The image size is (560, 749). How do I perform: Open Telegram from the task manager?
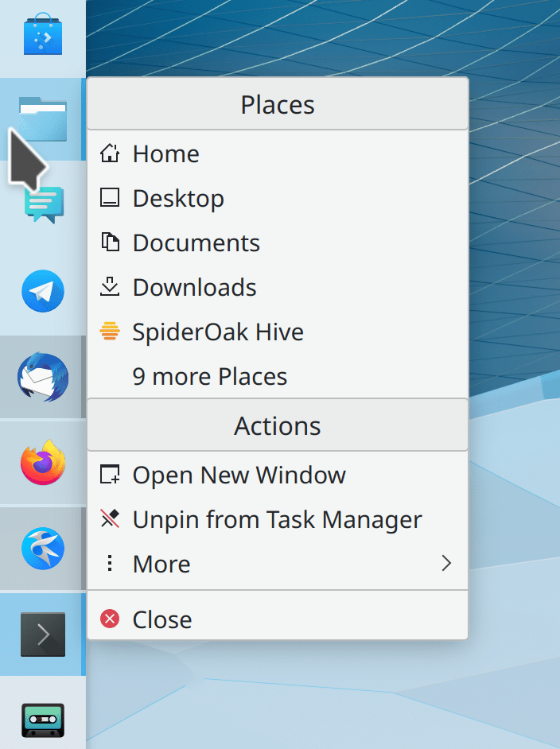coord(42,290)
